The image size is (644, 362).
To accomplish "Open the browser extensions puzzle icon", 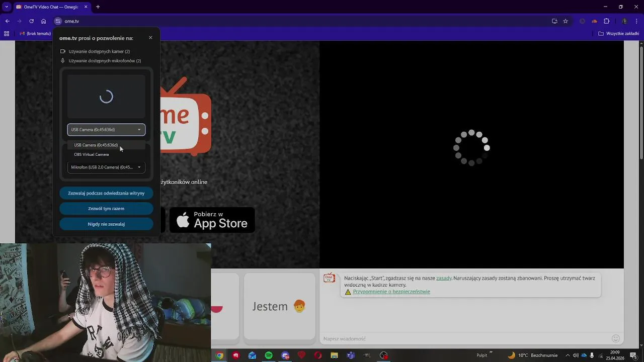I will coord(606,21).
